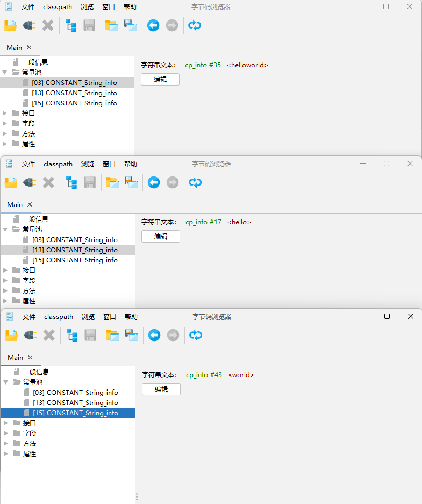Viewport: 422px width, 504px height.
Task: Click gray X close-file icon in top window
Action: (48, 25)
